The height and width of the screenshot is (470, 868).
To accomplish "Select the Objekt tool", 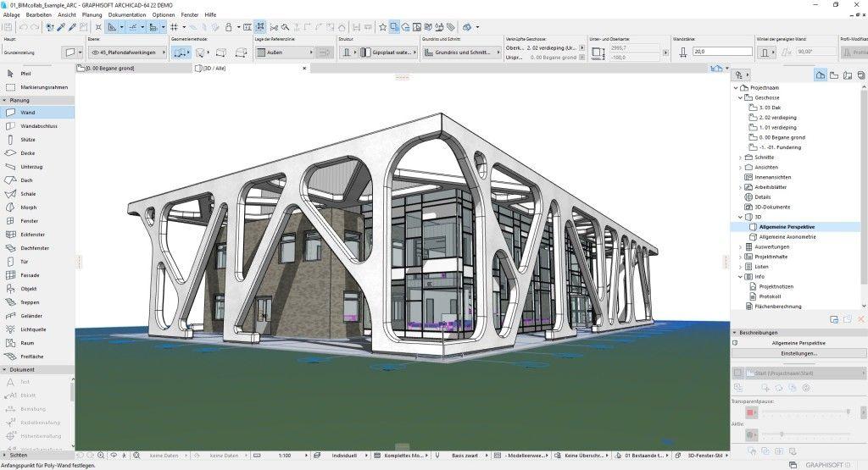I will (x=37, y=289).
